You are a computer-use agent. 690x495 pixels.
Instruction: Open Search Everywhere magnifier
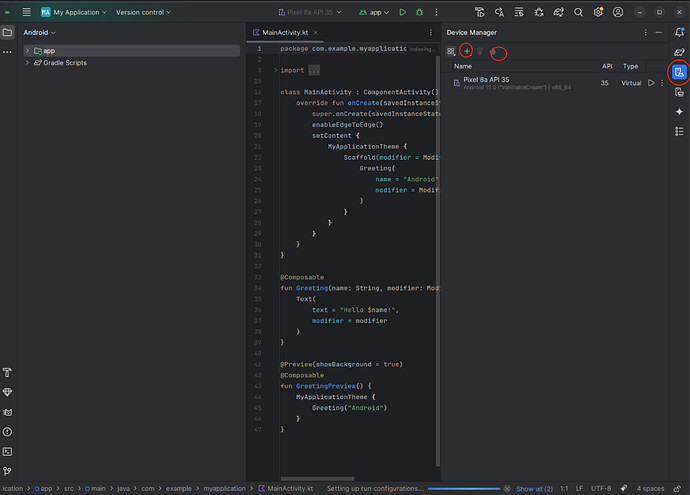tap(578, 12)
